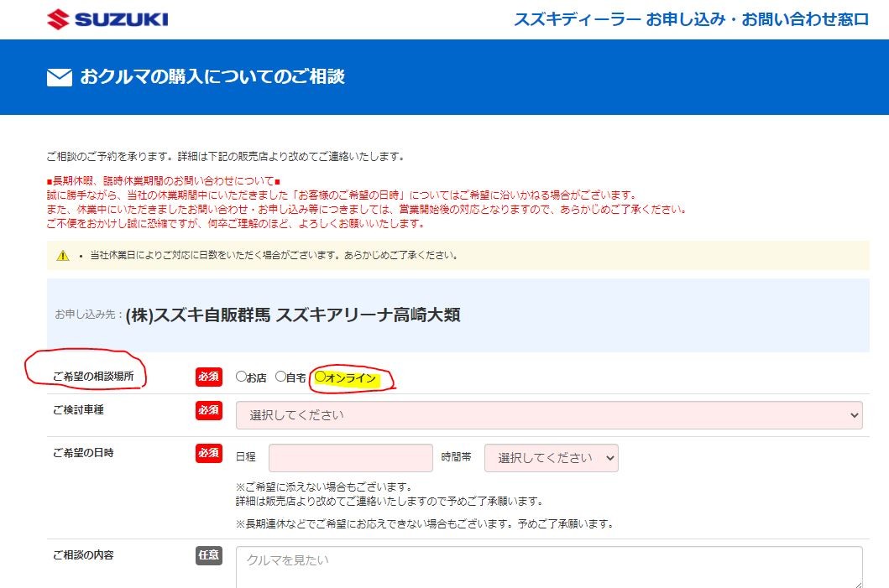Select the 自宅 radio option
Screen dimensions: 889x588
280,376
